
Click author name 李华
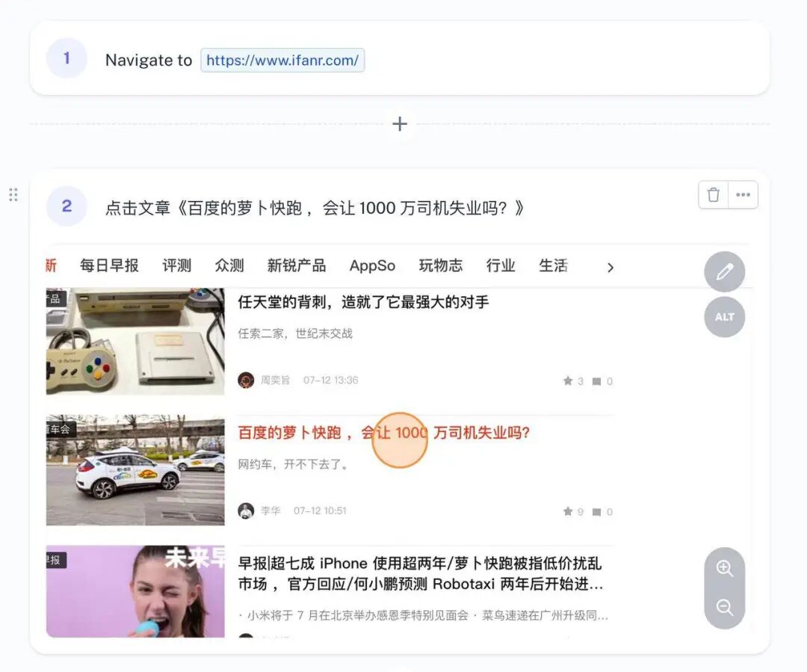tap(270, 511)
